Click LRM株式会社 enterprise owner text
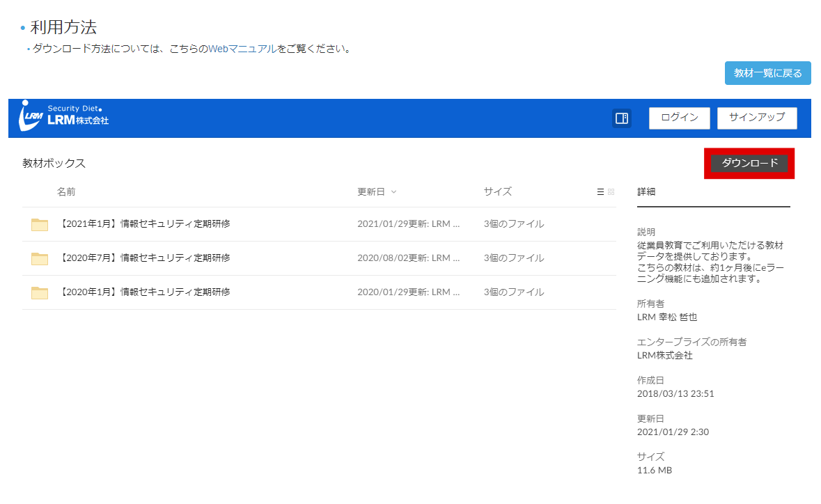821x504 pixels. 664,355
